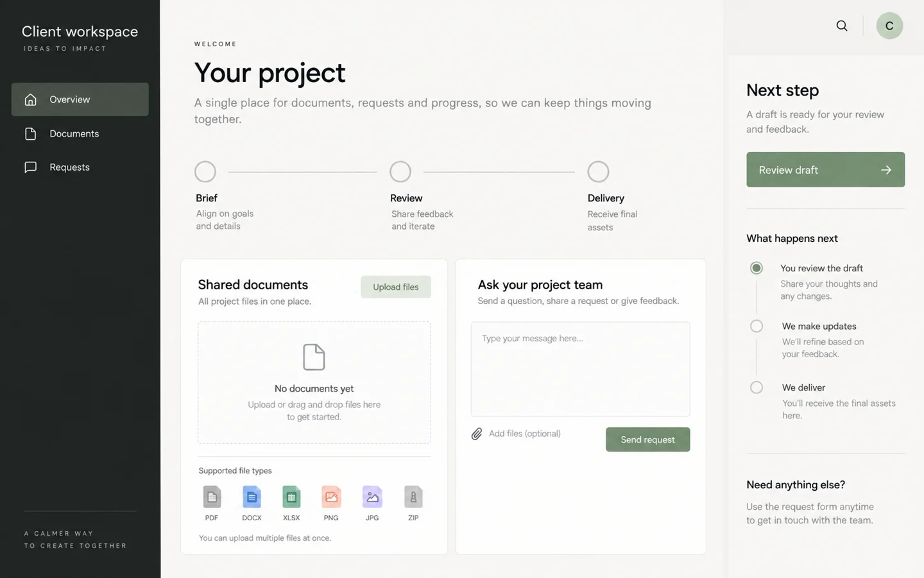Click the Review progress step circle
Viewport: 924px width, 578px height.
point(400,172)
